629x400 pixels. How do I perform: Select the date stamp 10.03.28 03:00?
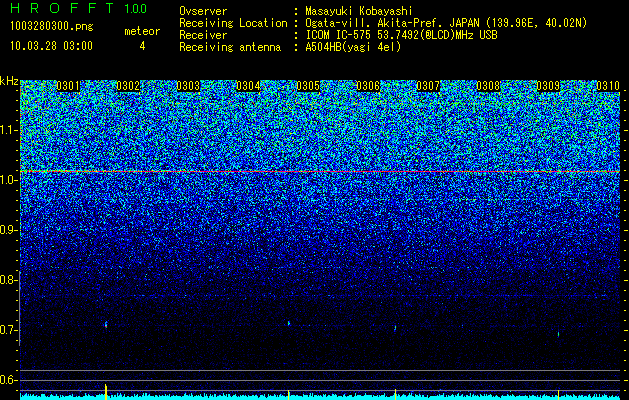tap(51, 45)
